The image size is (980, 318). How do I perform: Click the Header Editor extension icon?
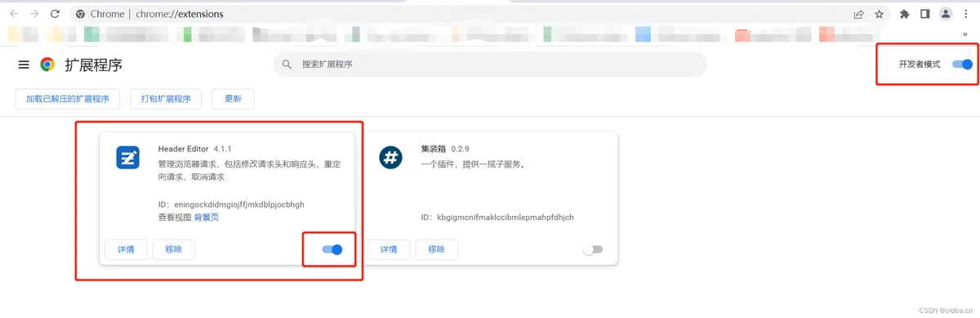(x=128, y=158)
